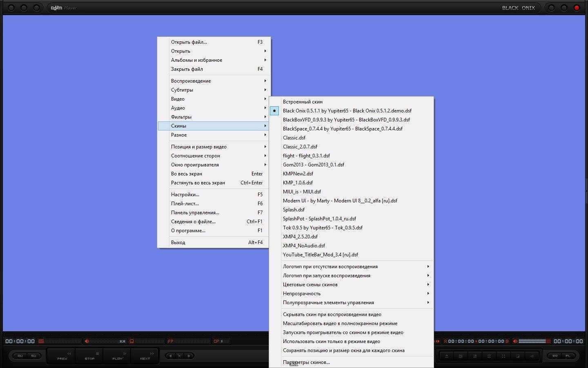Click the playlist list icon beside the eject button
Screen dimensions: 588x368
461,356
